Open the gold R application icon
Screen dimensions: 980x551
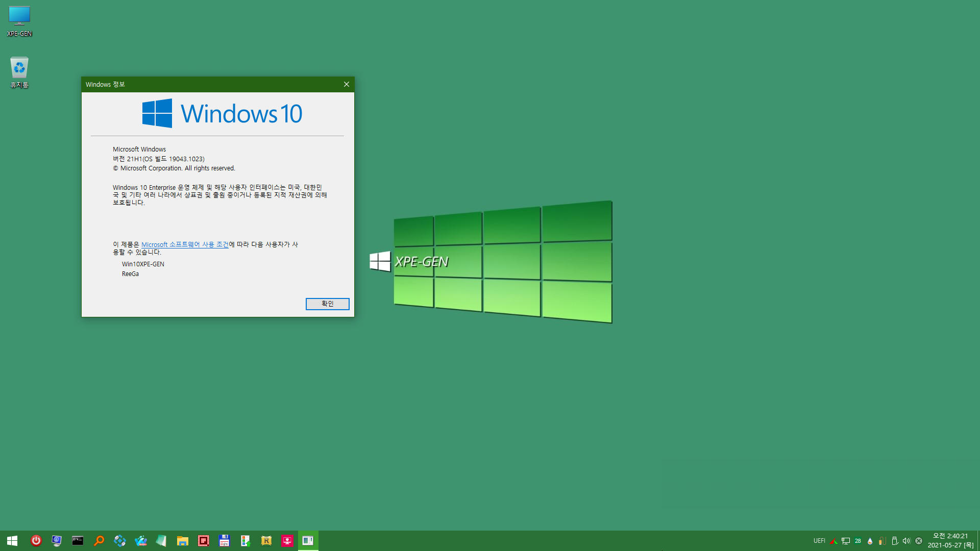[x=266, y=541]
